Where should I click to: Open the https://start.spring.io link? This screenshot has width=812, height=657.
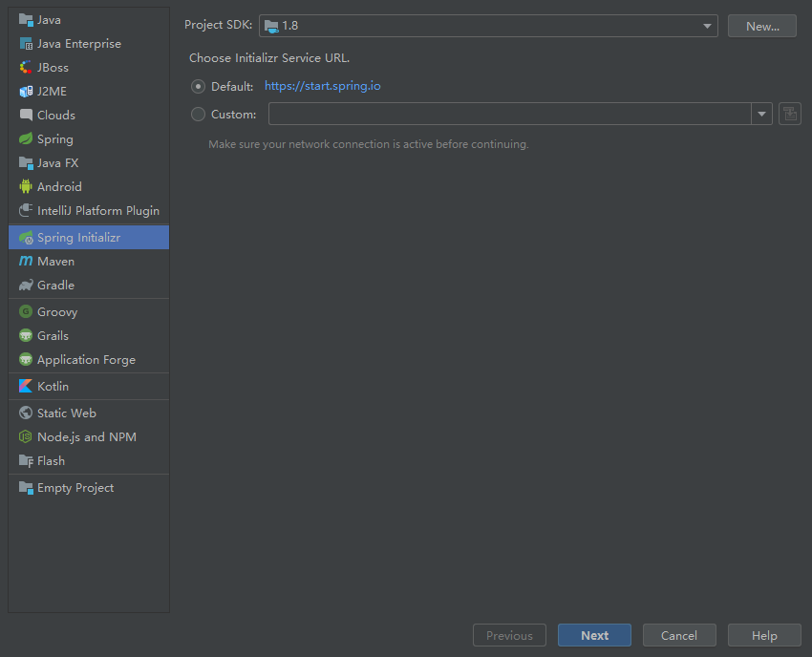click(x=323, y=86)
